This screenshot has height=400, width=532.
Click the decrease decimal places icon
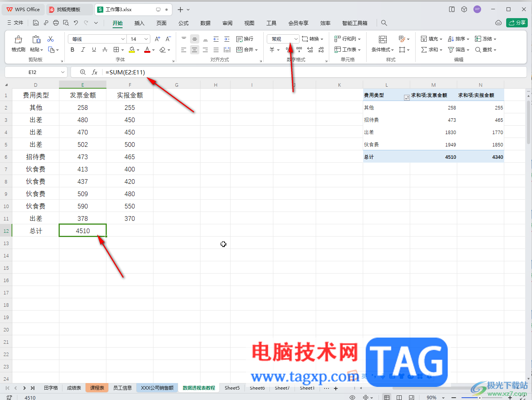coord(321,50)
